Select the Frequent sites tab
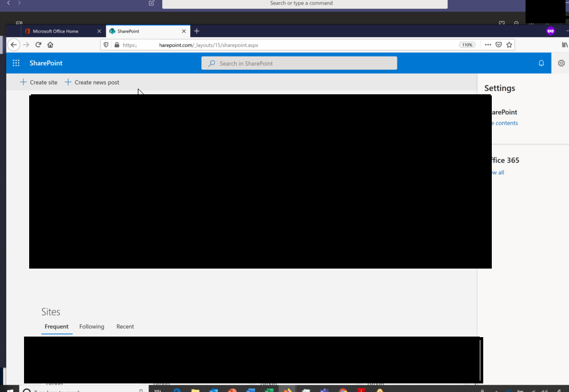The height and width of the screenshot is (392, 569). pos(57,326)
